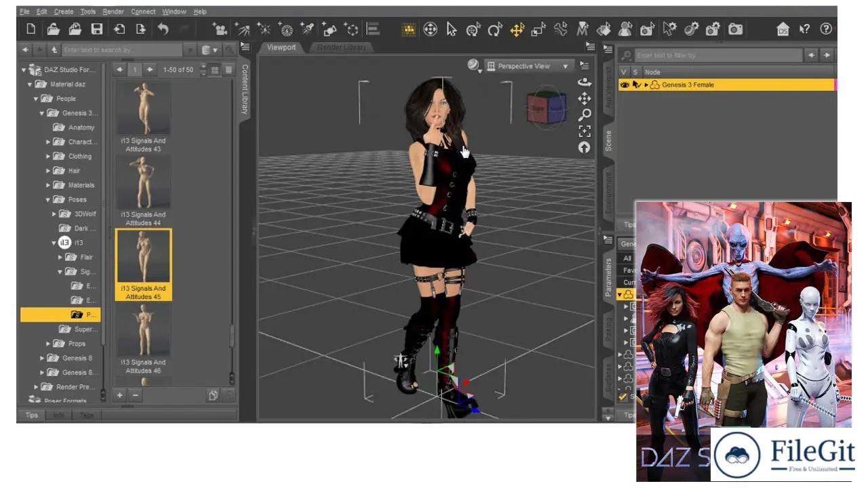The height and width of the screenshot is (488, 868).
Task: Click the Open File folder icon
Action: pos(54,29)
